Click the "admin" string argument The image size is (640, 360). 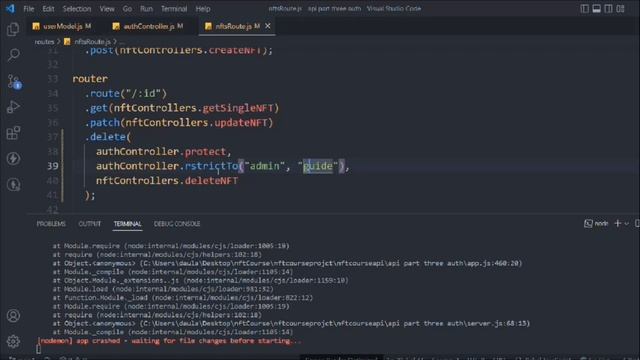pos(264,166)
